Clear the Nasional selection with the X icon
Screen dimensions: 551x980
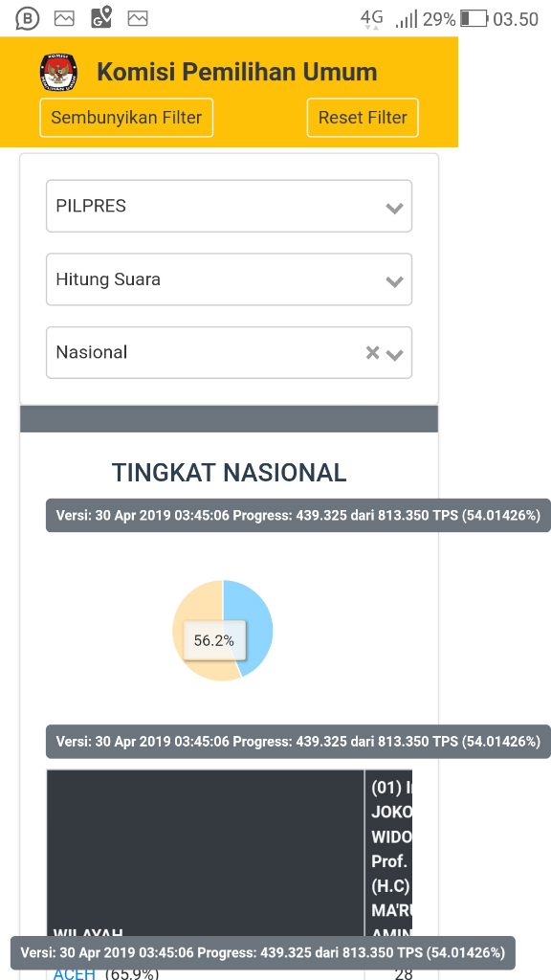pos(372,352)
